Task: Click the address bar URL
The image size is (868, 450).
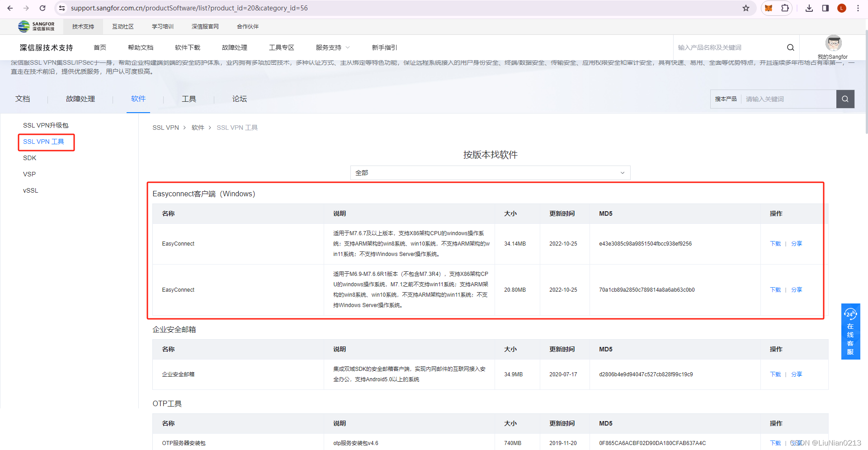Action: pyautogui.click(x=189, y=8)
